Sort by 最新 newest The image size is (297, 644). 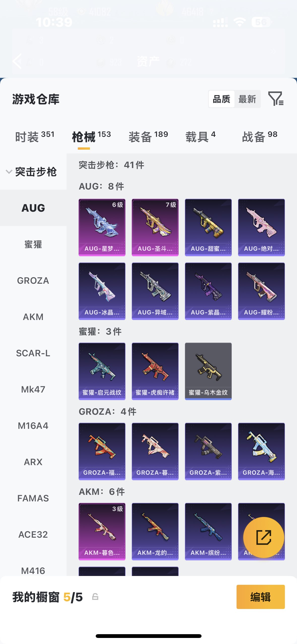(x=247, y=99)
